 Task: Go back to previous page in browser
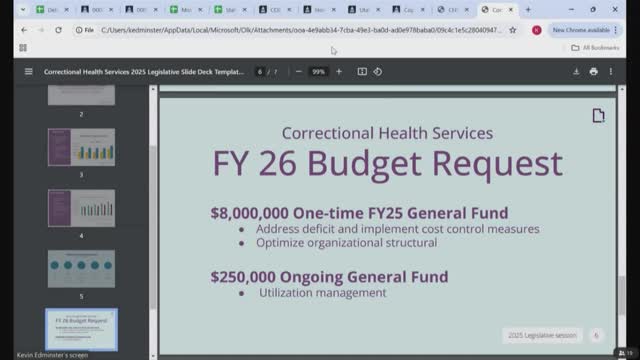tap(24, 30)
